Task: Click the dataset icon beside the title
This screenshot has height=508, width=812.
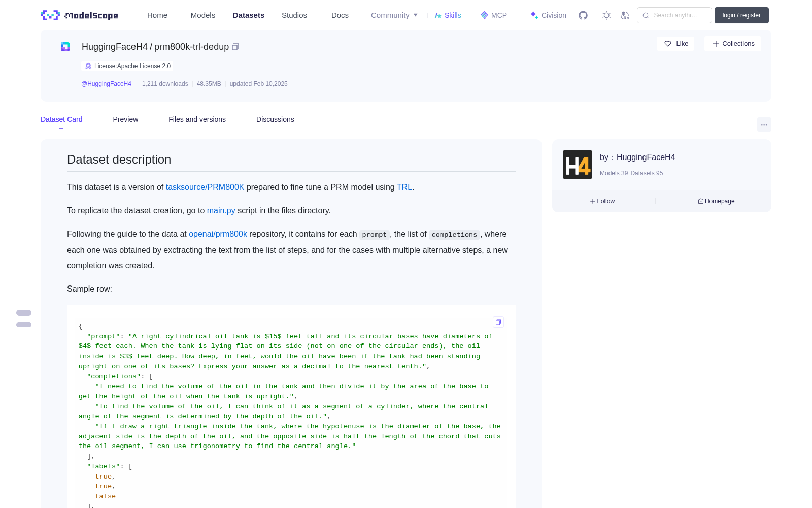Action: [65, 47]
